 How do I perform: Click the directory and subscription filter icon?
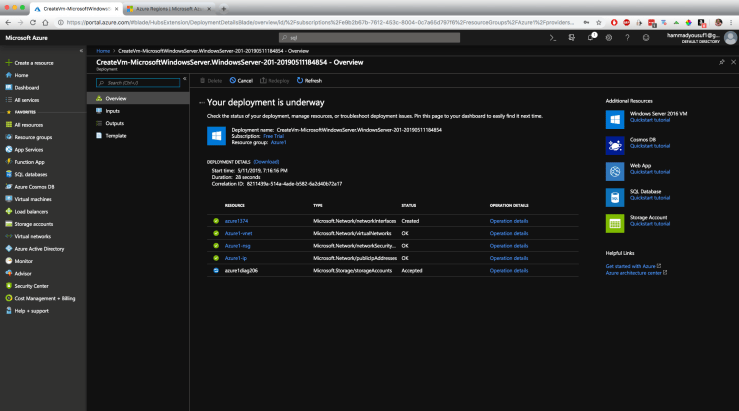(x=571, y=38)
